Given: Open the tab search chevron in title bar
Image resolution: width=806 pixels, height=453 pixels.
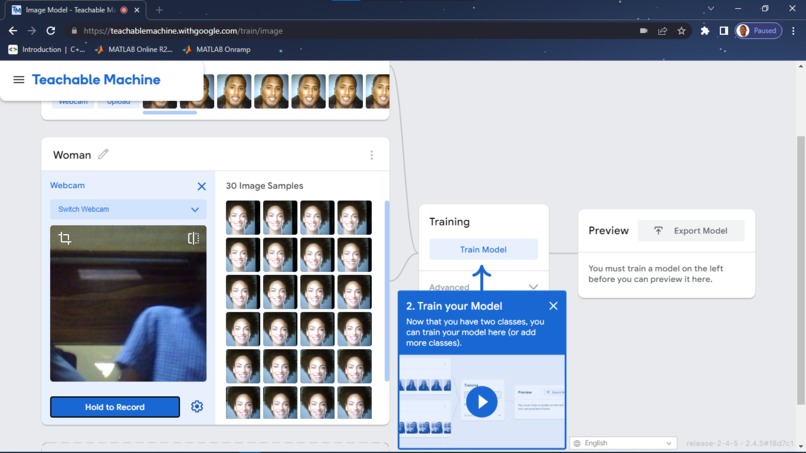Looking at the screenshot, I should click(x=711, y=9).
